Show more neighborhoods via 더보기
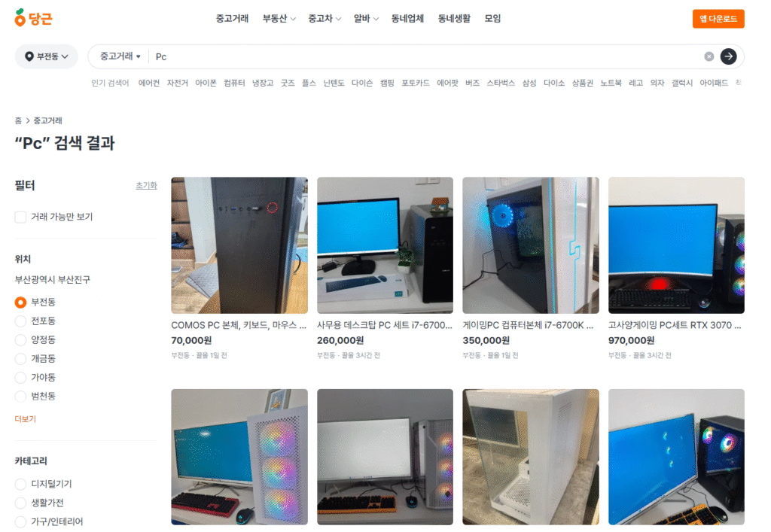 (26, 418)
